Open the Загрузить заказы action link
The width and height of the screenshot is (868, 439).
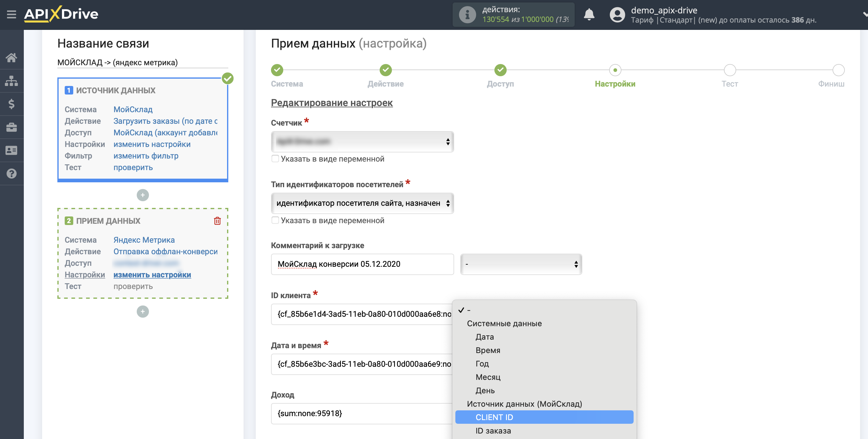coord(165,121)
